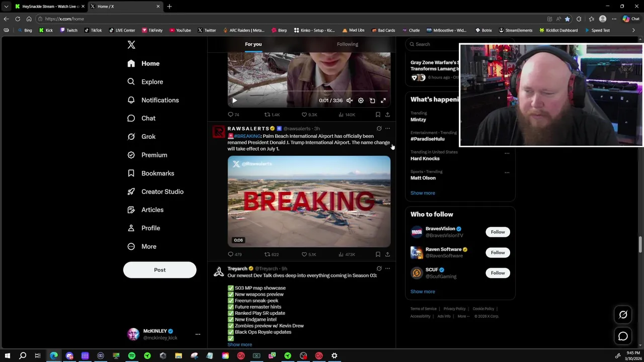Image resolution: width=644 pixels, height=362 pixels.
Task: Open Chat in X sidebar
Action: (x=142, y=118)
